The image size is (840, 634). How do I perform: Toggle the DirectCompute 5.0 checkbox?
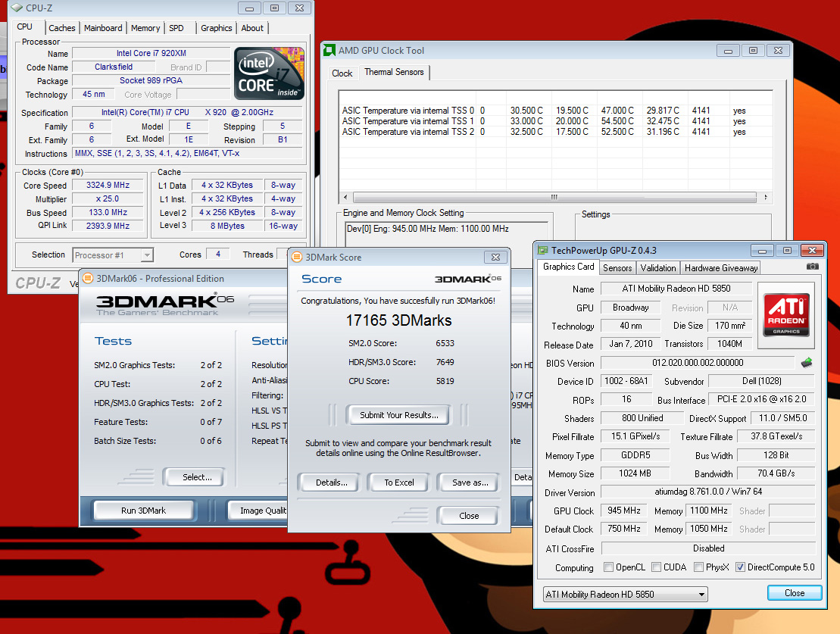coord(740,567)
